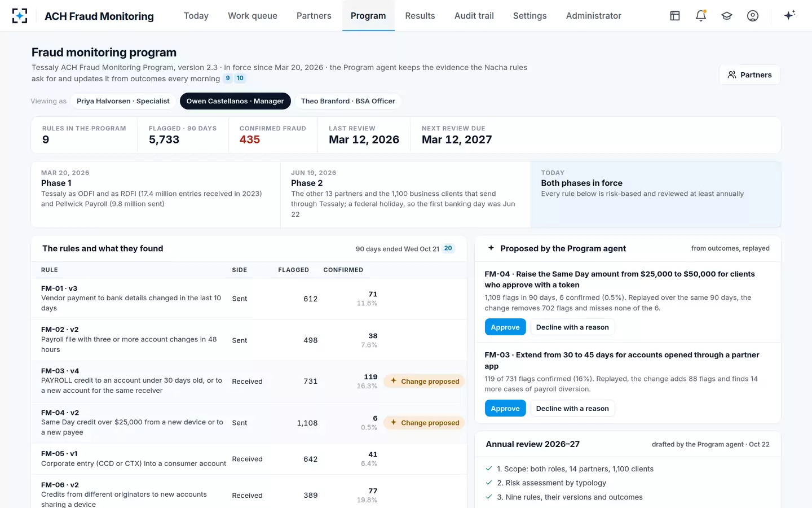Select the FM-05 · v1 rule row
812x508 pixels.
(x=249, y=459)
